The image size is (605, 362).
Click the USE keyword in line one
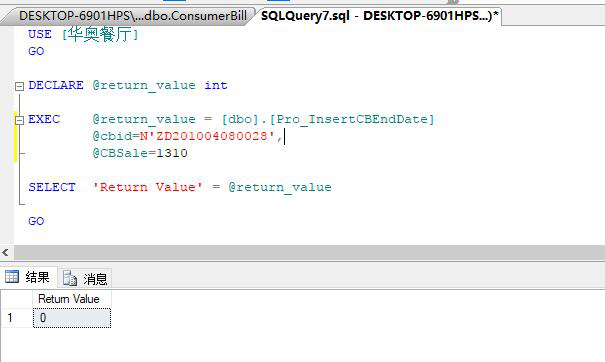[40, 34]
